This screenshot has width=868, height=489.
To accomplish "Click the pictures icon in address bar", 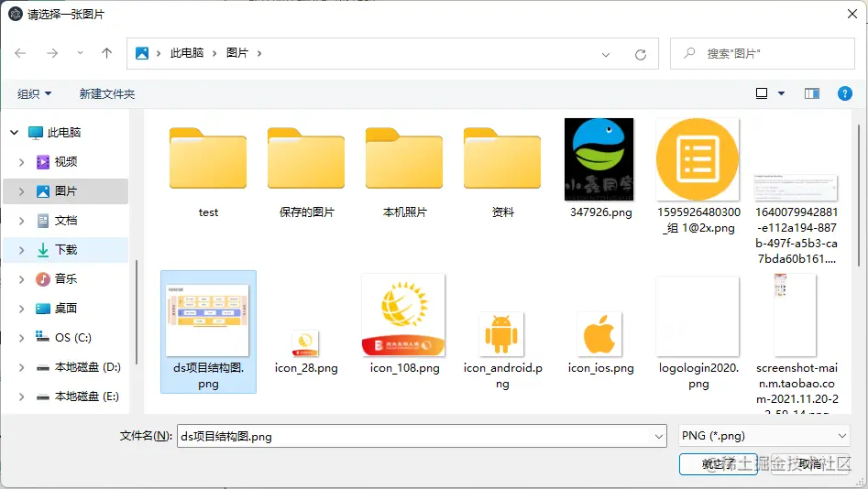I will [x=142, y=53].
